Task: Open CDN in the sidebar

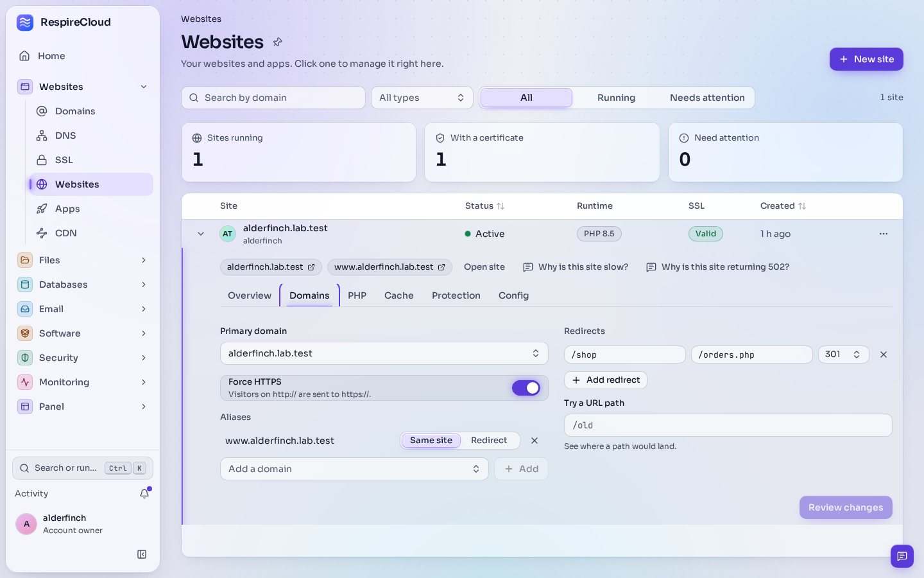Action: tap(91, 233)
